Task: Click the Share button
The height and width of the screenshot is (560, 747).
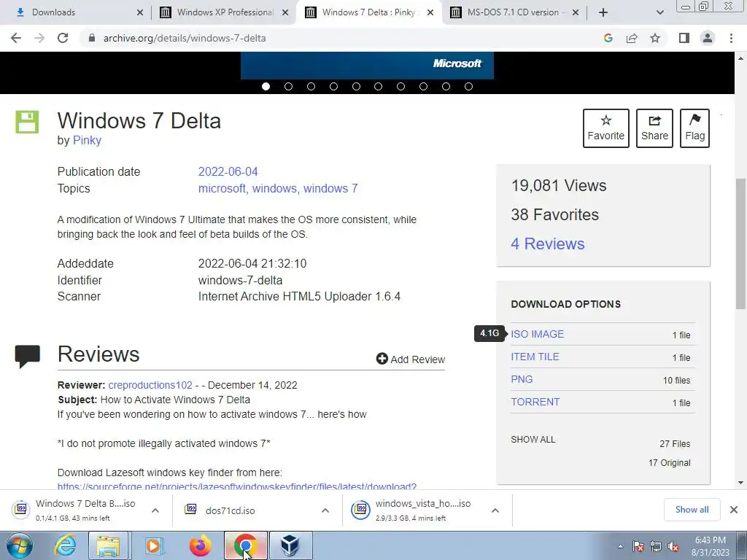Action: [654, 128]
